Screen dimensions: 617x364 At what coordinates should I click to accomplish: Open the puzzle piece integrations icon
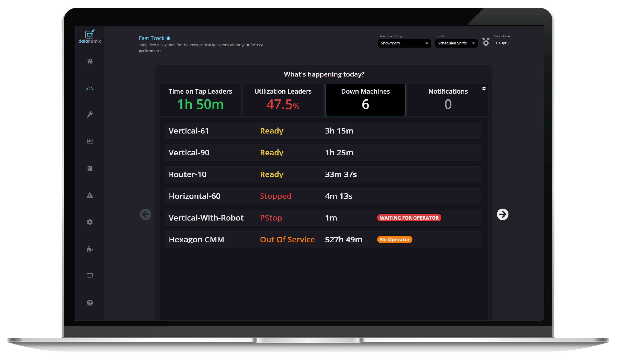tap(90, 249)
